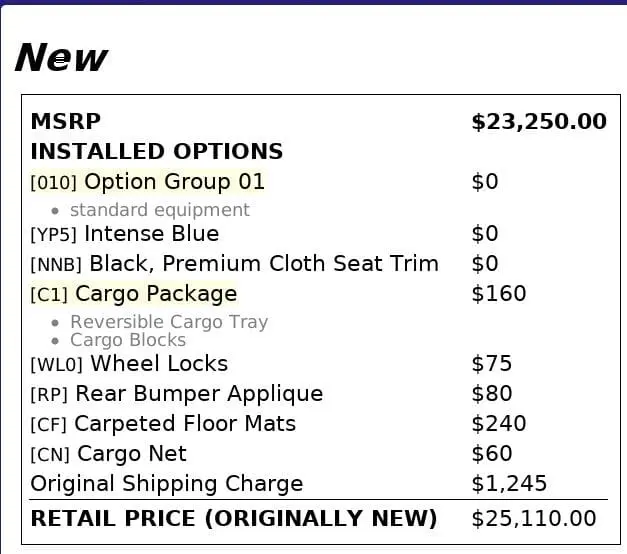Select the Intense Blue color option
The height and width of the screenshot is (554, 627).
(125, 234)
